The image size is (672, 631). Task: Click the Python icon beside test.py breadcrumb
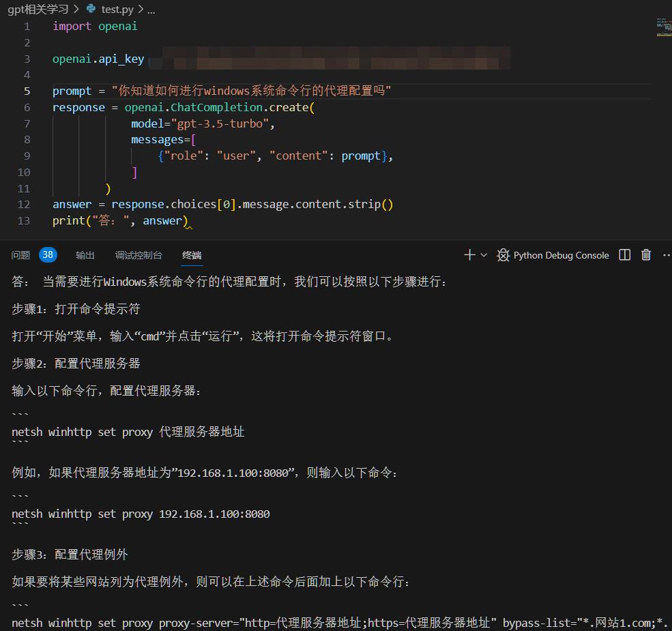pos(91,10)
